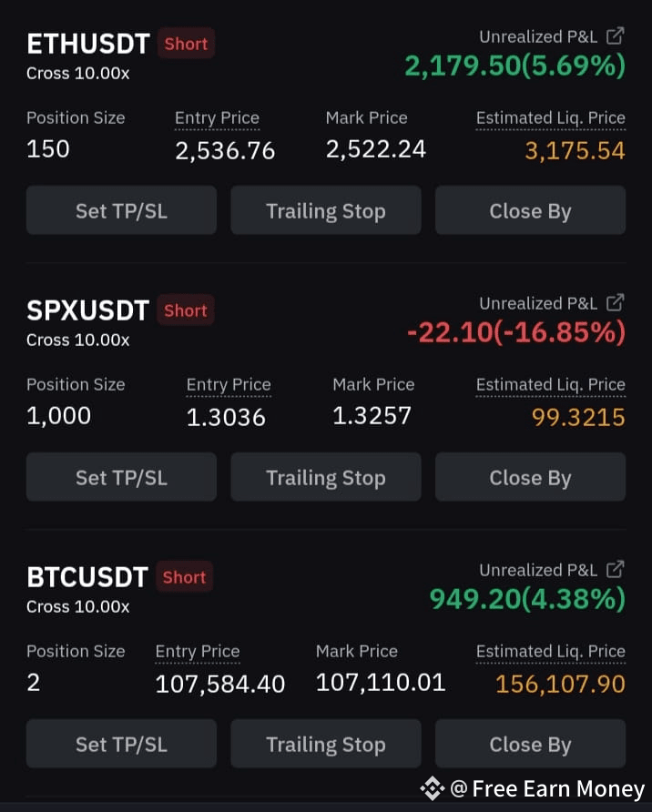Open the BTCUSDT pair title
652x812 pixels.
coord(87,577)
